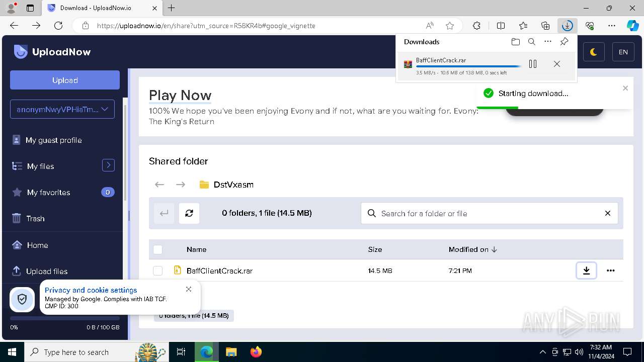The width and height of the screenshot is (644, 362).
Task: Open Favorites list icon
Action: [x=523, y=26]
